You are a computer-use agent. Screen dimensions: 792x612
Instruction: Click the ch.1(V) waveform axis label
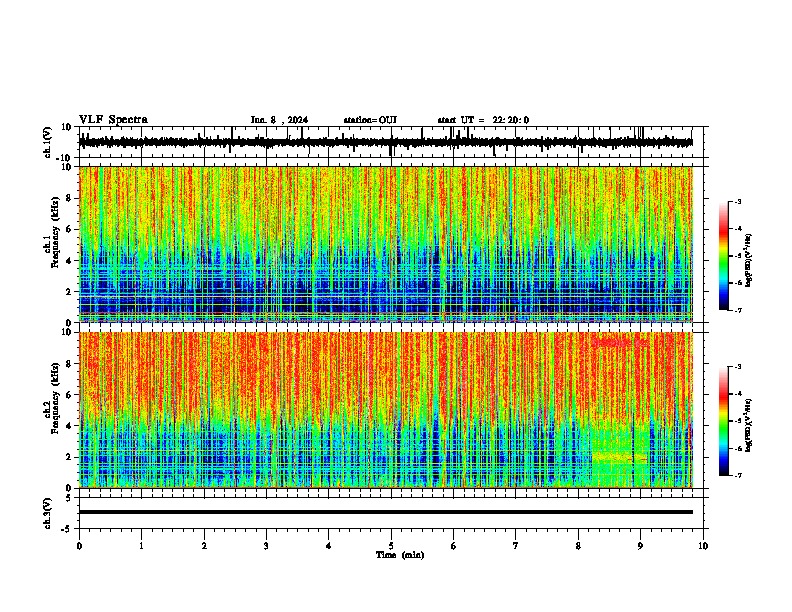[48, 142]
